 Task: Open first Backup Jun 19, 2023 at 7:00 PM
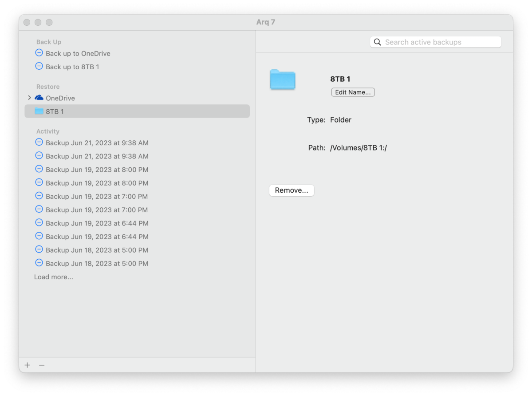97,196
